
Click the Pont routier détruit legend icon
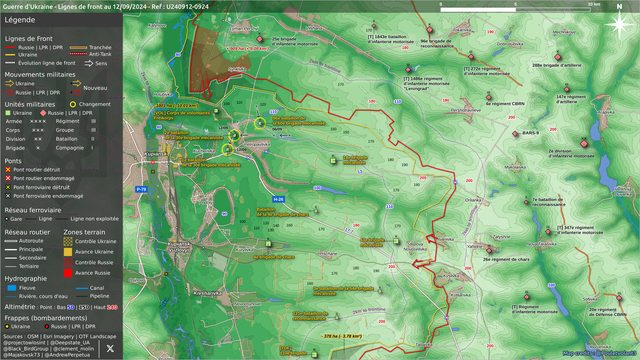click(x=8, y=169)
